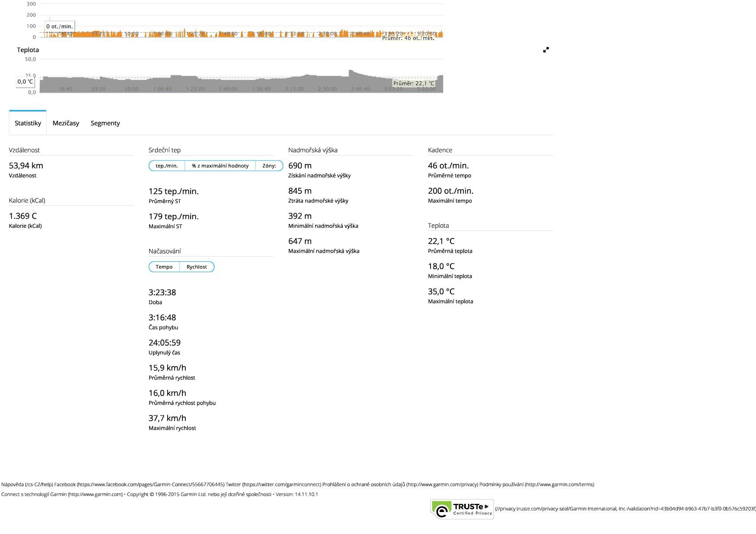Expand the Teplota chart to fullscreen
The image size is (756, 534).
click(546, 50)
